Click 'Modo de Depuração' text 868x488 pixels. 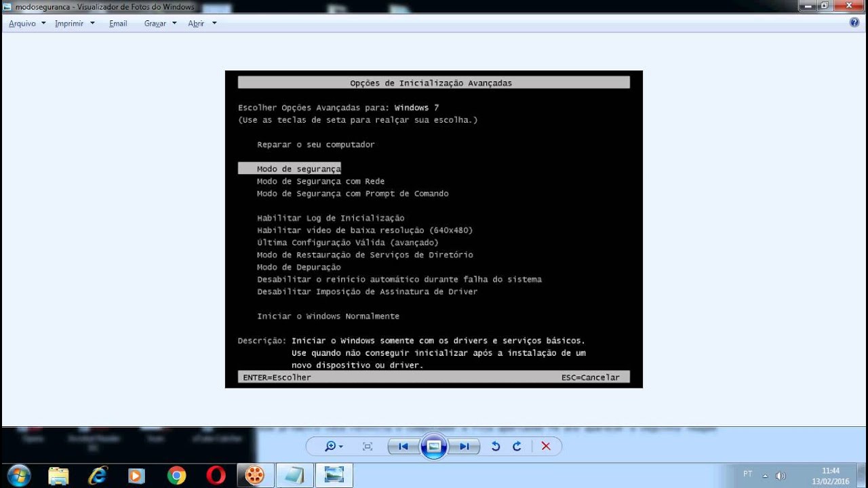[x=299, y=267]
